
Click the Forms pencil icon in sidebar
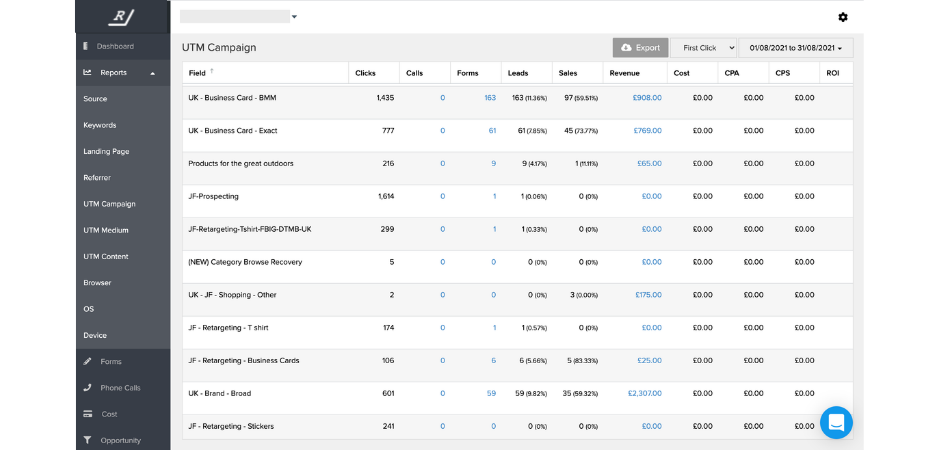point(87,361)
